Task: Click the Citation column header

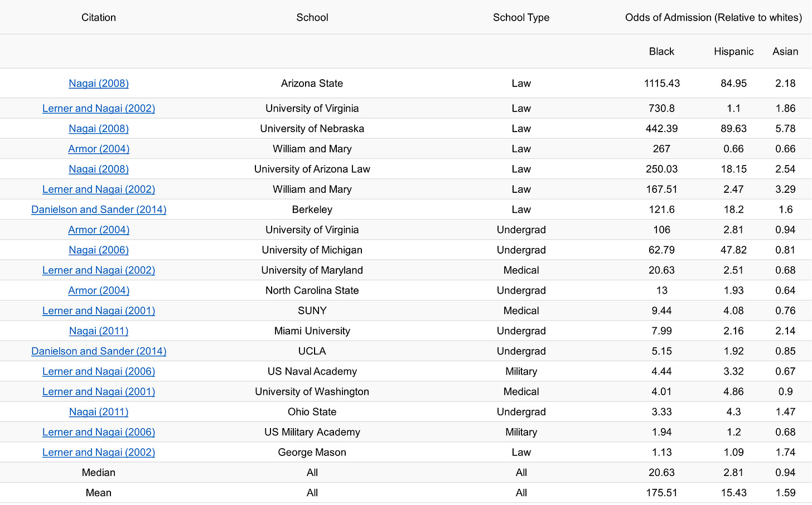Action: (x=99, y=17)
